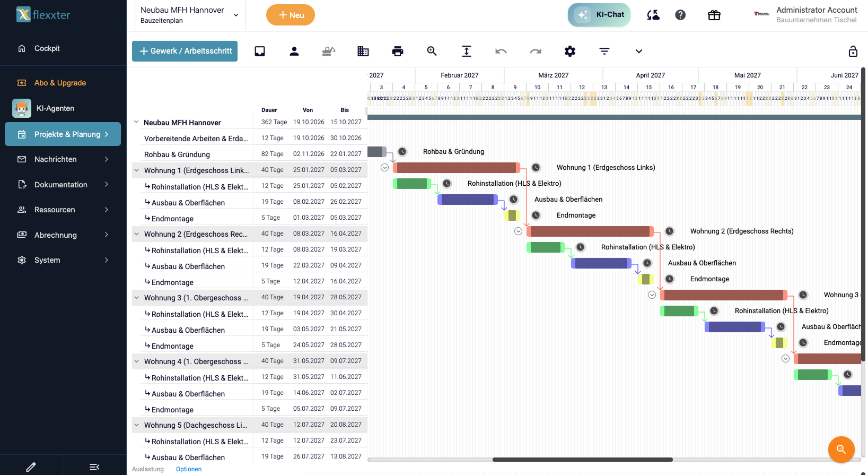Open Abrechnung sidebar menu
Image resolution: width=868 pixels, height=475 pixels.
coord(63,235)
